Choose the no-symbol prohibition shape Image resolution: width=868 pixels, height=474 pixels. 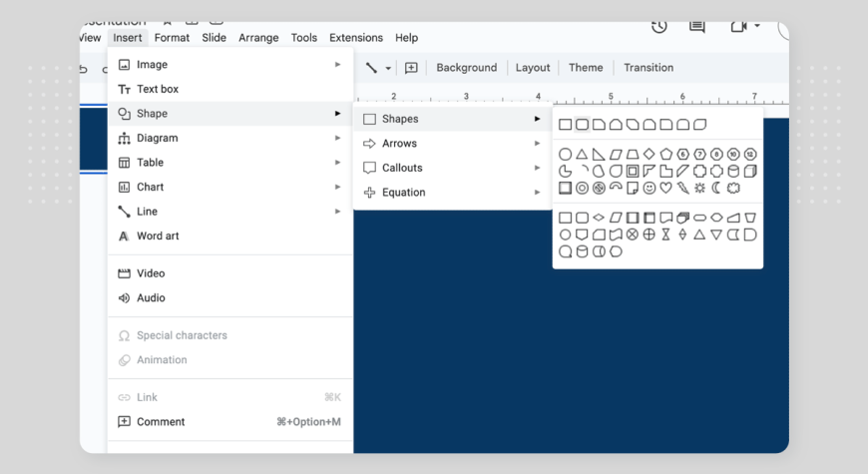pyautogui.click(x=599, y=189)
